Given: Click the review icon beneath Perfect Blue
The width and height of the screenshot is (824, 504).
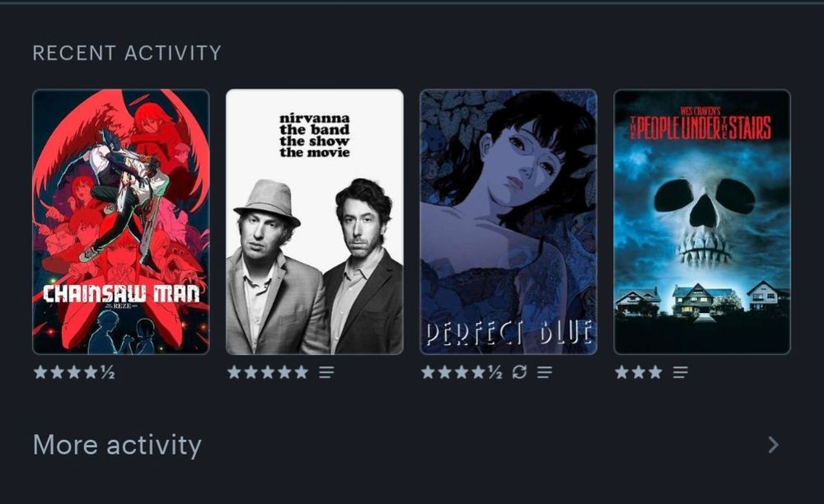Looking at the screenshot, I should coord(545,372).
